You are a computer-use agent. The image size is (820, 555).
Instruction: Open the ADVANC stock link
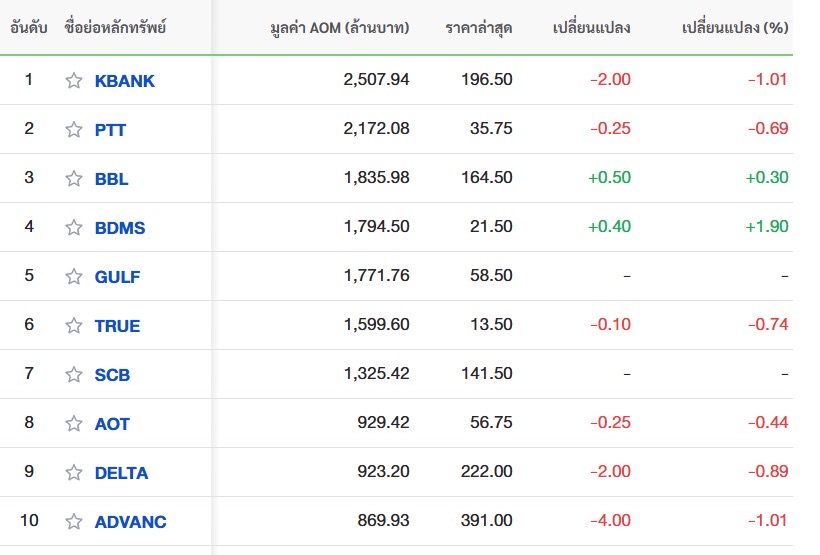pyautogui.click(x=130, y=522)
